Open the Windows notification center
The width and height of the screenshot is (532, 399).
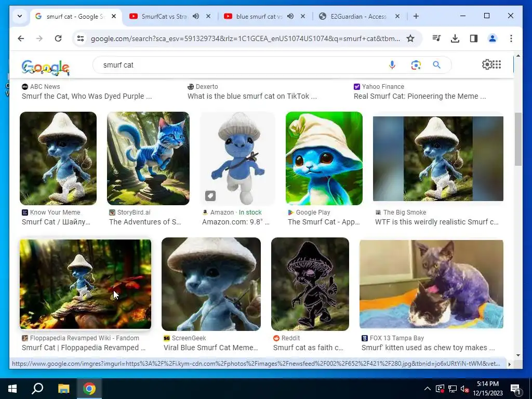pos(516,389)
